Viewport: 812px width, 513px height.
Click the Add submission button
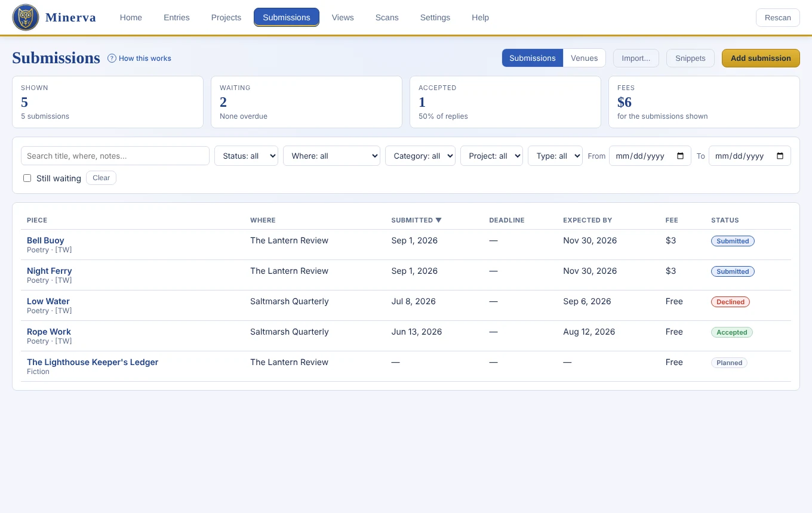point(761,58)
